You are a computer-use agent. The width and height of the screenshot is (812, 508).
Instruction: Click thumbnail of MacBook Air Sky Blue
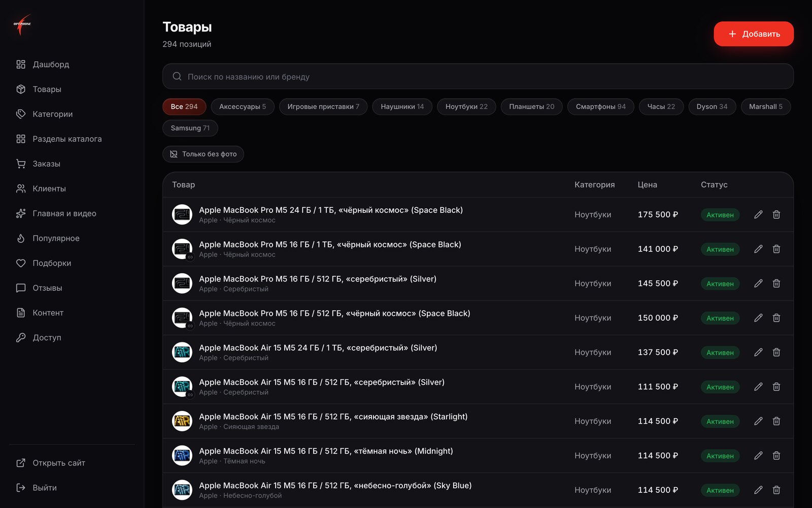pos(182,490)
